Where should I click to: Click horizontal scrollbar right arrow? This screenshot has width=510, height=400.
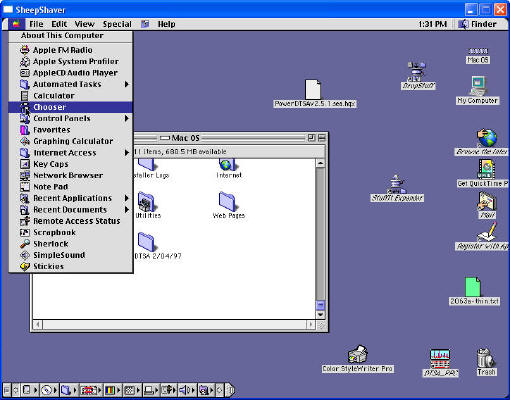point(311,324)
